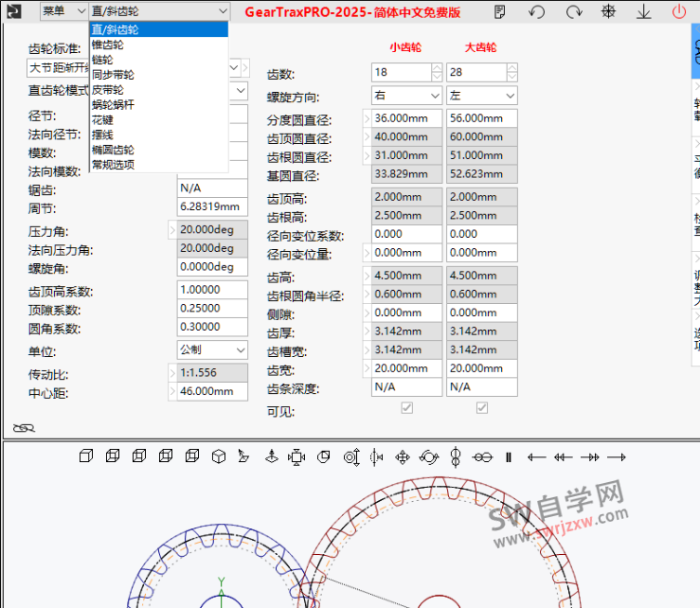Click the 顶隙系数 field showing 0.25000
Screen dimensions: 700x608
(x=212, y=309)
